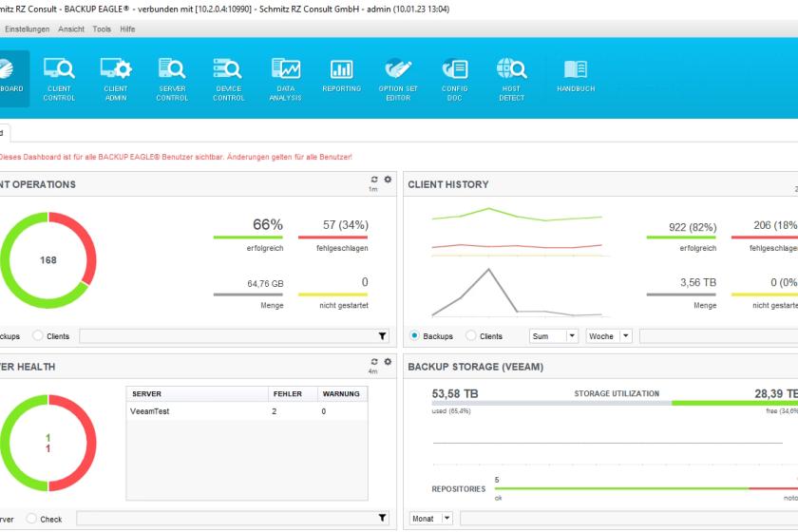
Task: Open the Client Admin icon
Action: pos(116,79)
